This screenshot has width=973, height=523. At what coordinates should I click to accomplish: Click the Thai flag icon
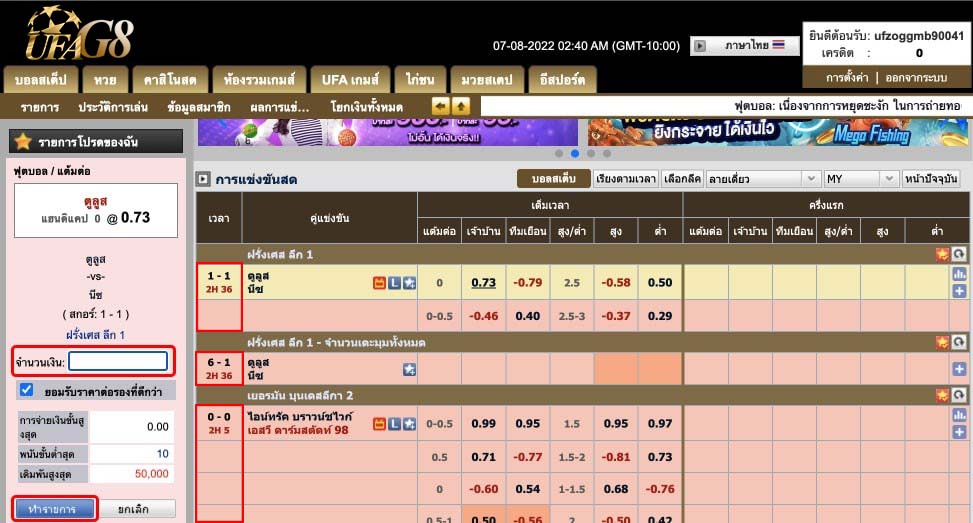[779, 45]
